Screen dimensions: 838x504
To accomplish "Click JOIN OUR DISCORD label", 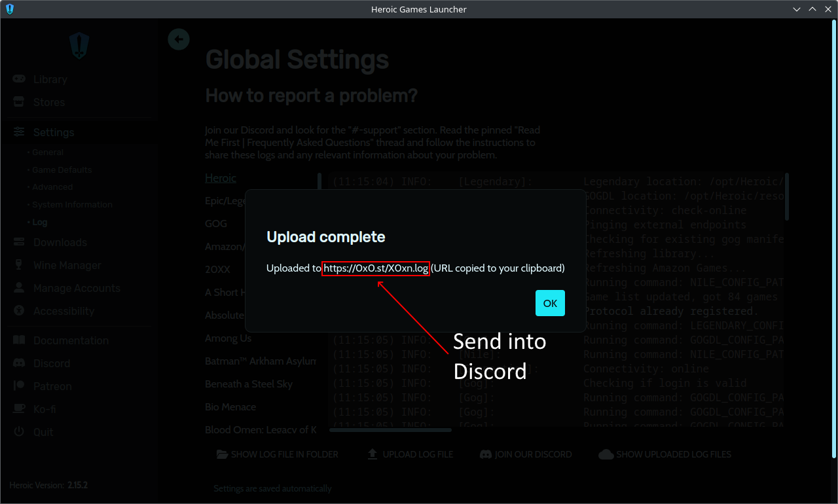I will tap(534, 454).
